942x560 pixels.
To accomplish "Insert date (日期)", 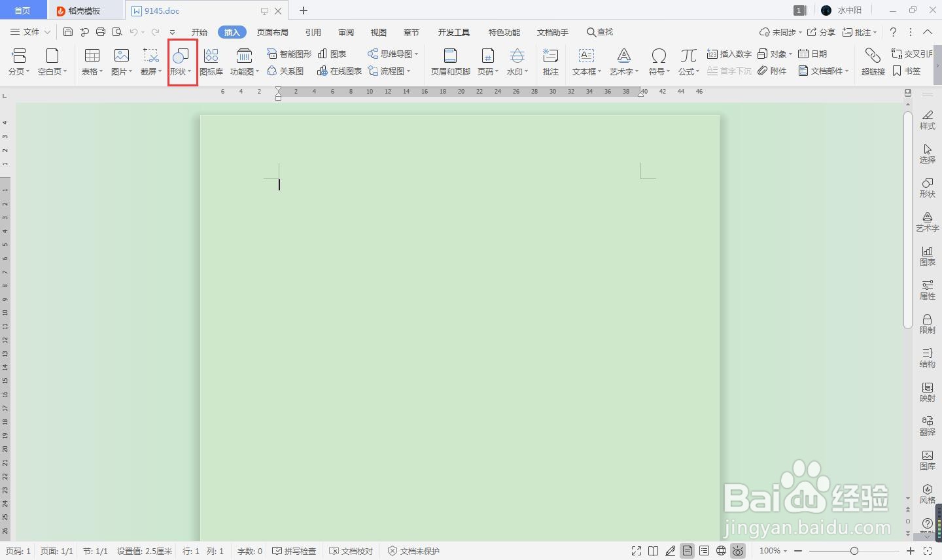I will point(812,54).
